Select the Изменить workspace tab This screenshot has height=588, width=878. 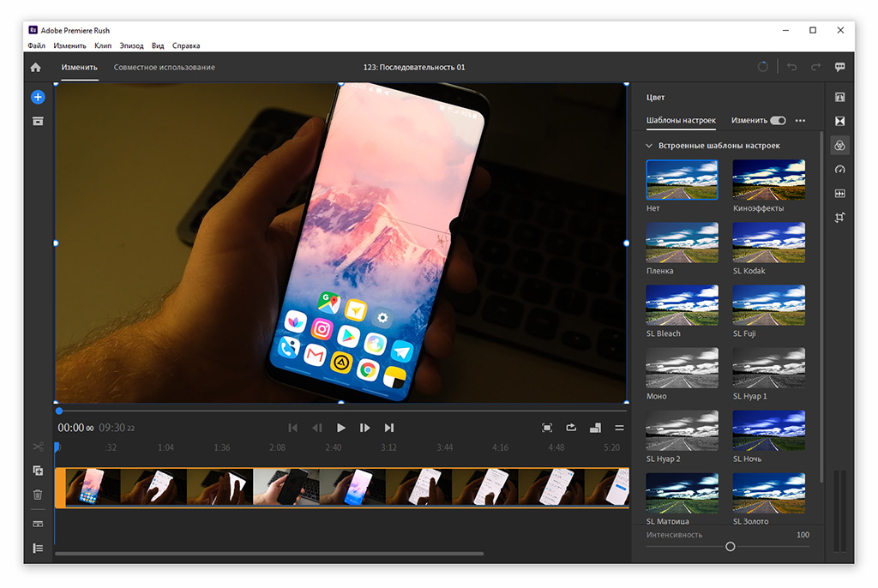(x=80, y=67)
